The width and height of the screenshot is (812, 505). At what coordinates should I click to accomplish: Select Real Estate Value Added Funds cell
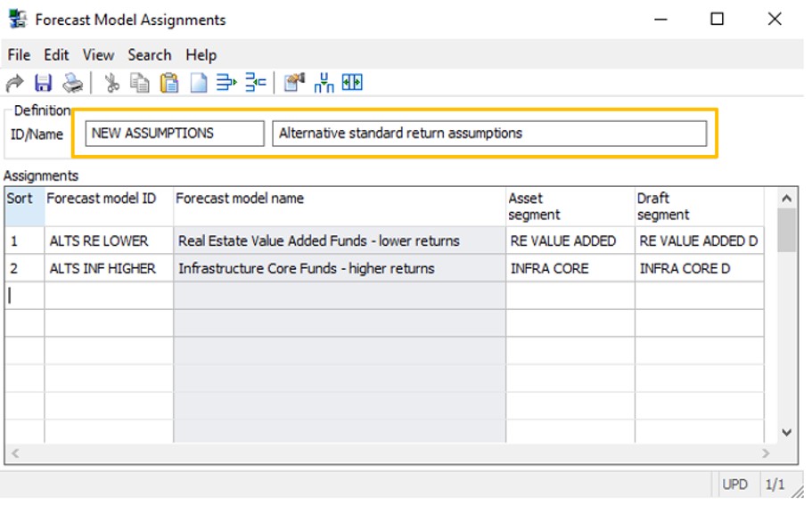click(x=340, y=240)
